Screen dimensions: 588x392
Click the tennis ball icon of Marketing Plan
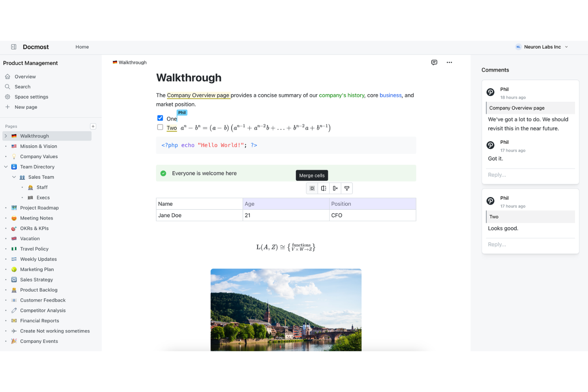tap(14, 269)
